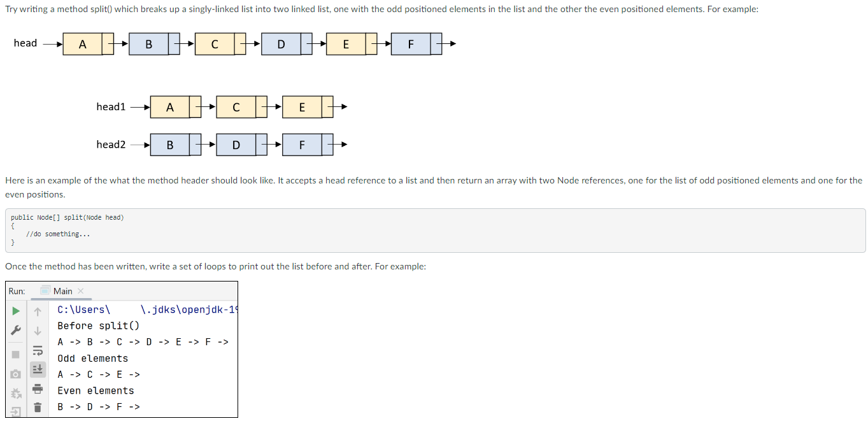
Task: Rerun the Main application
Action: (x=15, y=310)
